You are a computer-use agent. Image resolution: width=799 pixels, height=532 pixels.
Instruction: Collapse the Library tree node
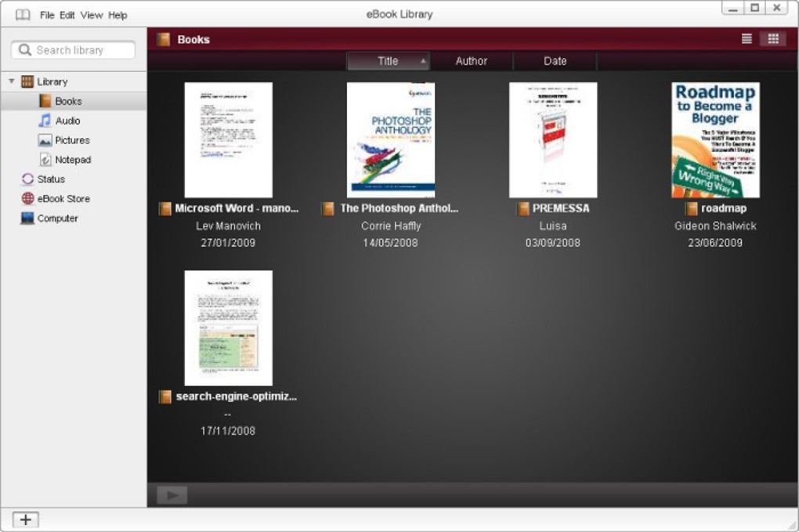coord(11,81)
